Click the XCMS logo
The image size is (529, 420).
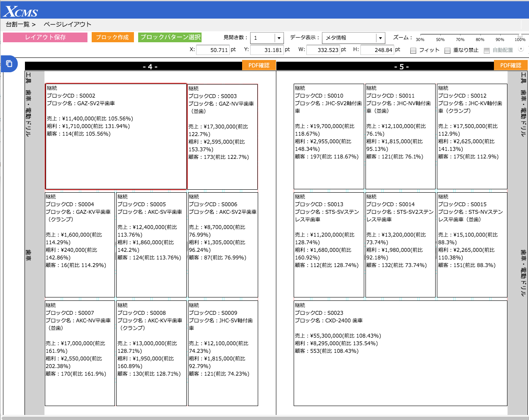point(21,11)
